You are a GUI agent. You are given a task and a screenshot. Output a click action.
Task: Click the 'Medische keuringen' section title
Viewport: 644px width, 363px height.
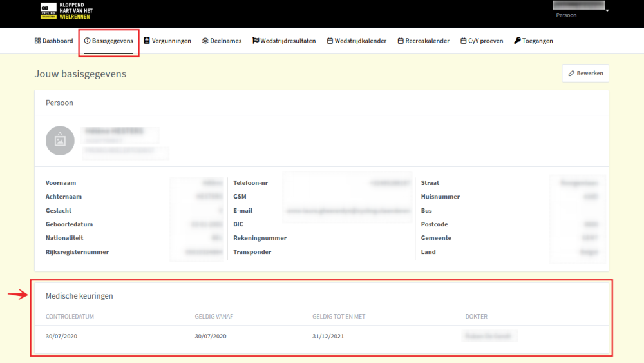79,295
